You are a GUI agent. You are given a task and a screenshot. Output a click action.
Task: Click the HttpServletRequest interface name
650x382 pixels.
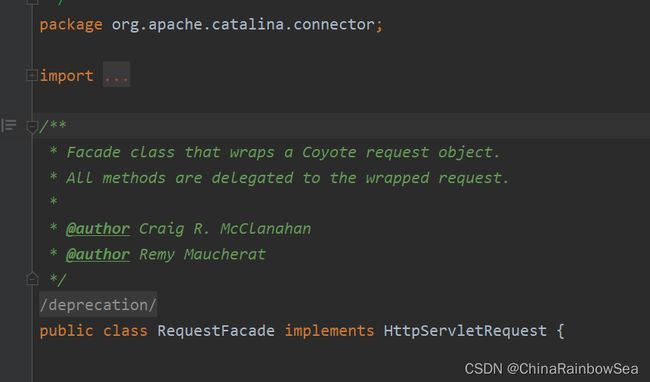pyautogui.click(x=465, y=331)
